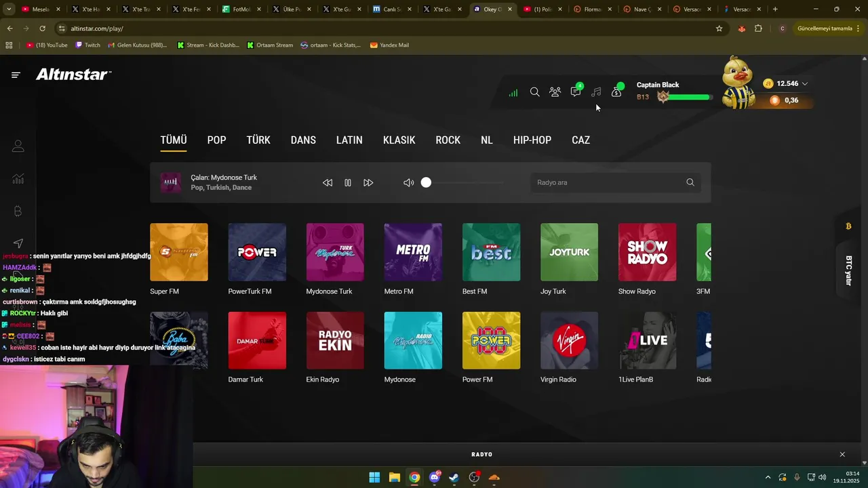Open the Yandex Mail bookmark
Viewport: 868px width, 488px height.
coord(389,45)
